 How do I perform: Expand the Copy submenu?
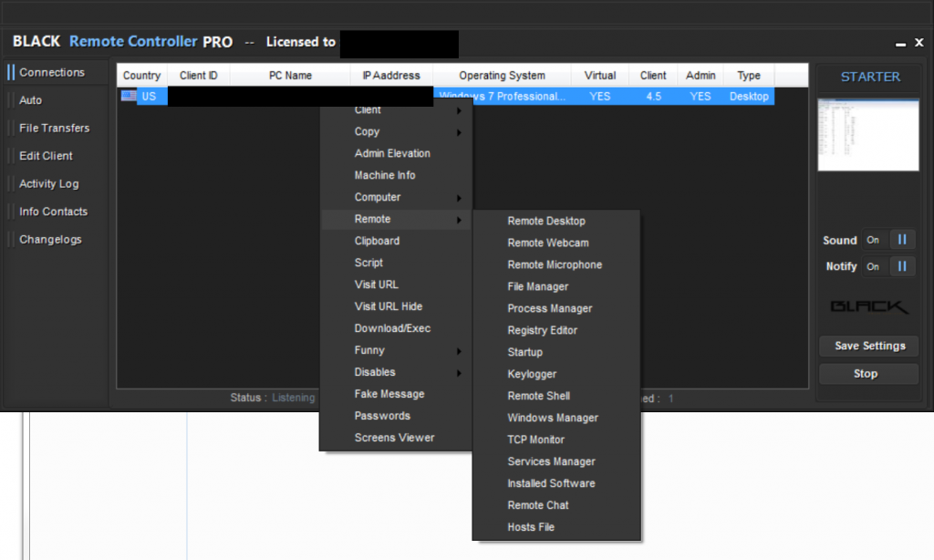396,131
